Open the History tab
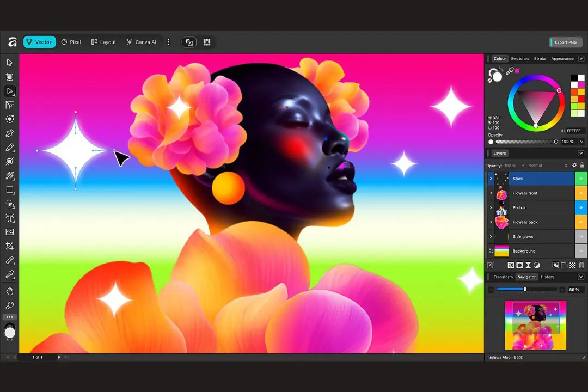 547,277
